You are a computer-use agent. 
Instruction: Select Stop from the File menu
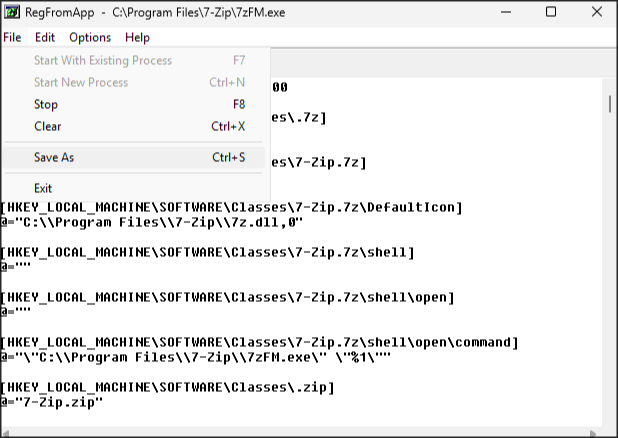[46, 104]
